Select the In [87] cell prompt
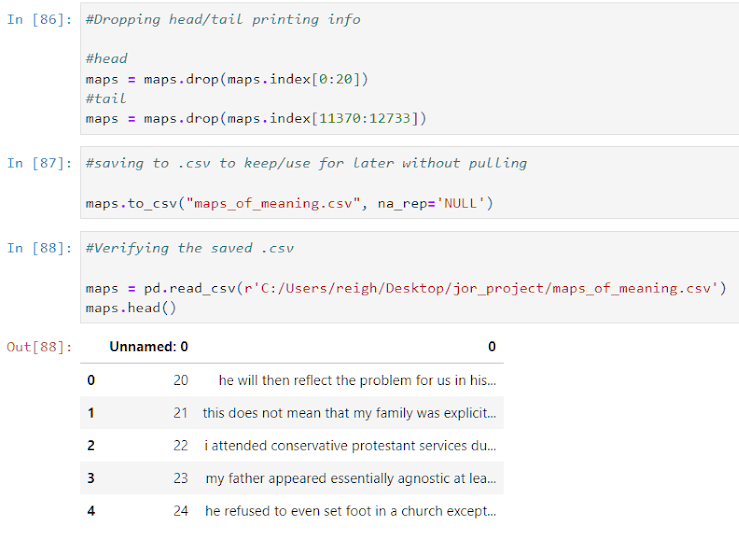This screenshot has height=535, width=739. point(38,163)
